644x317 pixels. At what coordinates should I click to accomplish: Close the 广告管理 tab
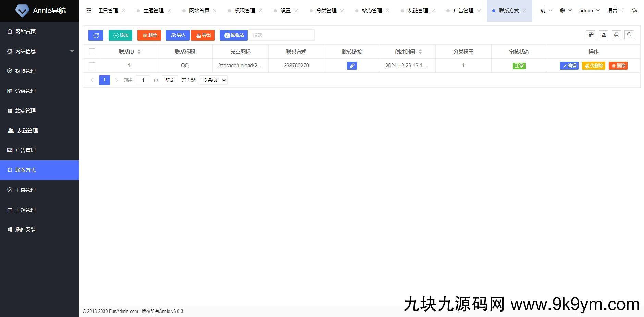479,11
